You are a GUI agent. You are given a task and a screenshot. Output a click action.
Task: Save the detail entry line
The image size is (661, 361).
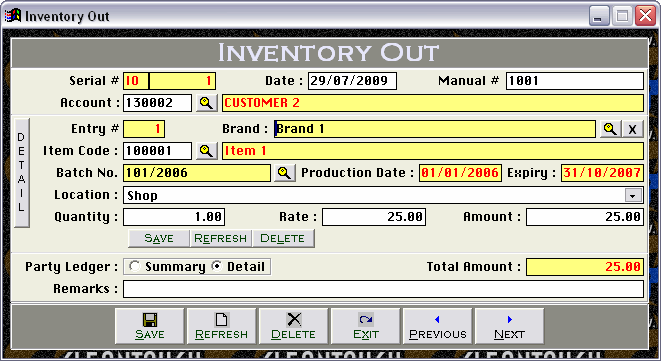coord(159,238)
